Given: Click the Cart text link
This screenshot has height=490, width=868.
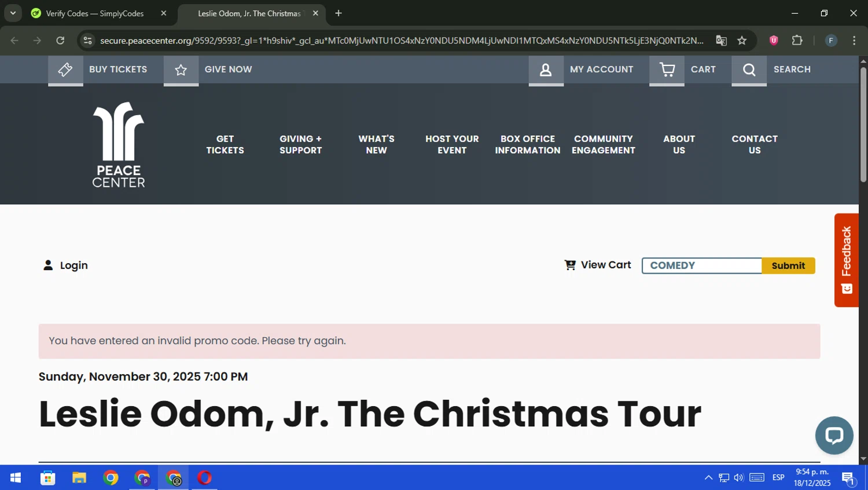Looking at the screenshot, I should coord(703,69).
